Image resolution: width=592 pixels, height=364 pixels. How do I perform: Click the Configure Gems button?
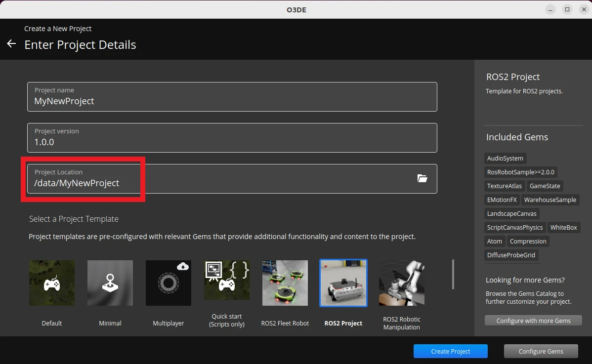pos(541,351)
